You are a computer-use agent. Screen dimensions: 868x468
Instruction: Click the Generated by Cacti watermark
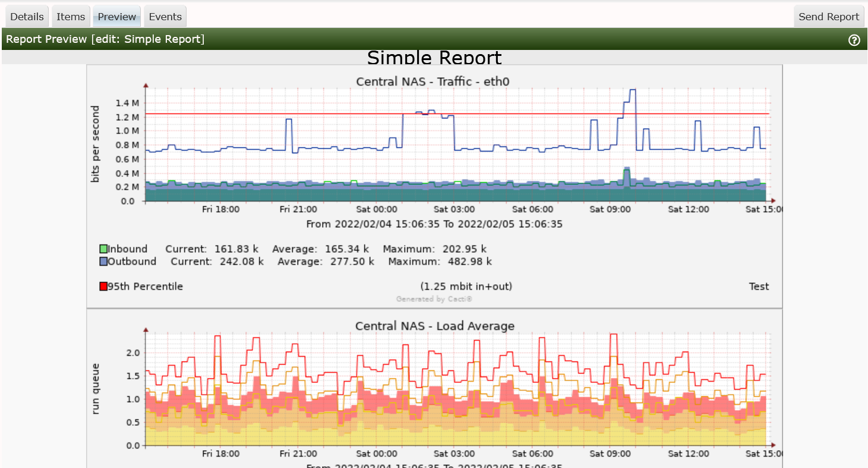(x=434, y=299)
